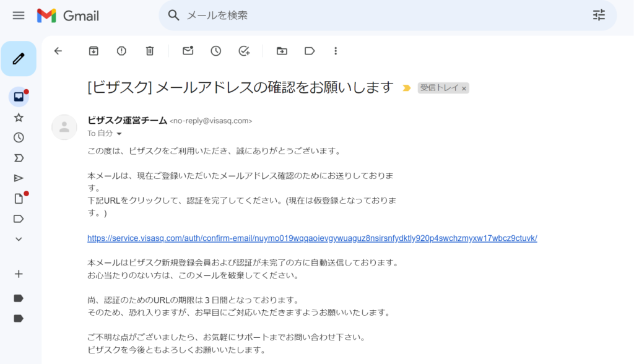
Task: Report the email as spam
Action: tap(121, 51)
